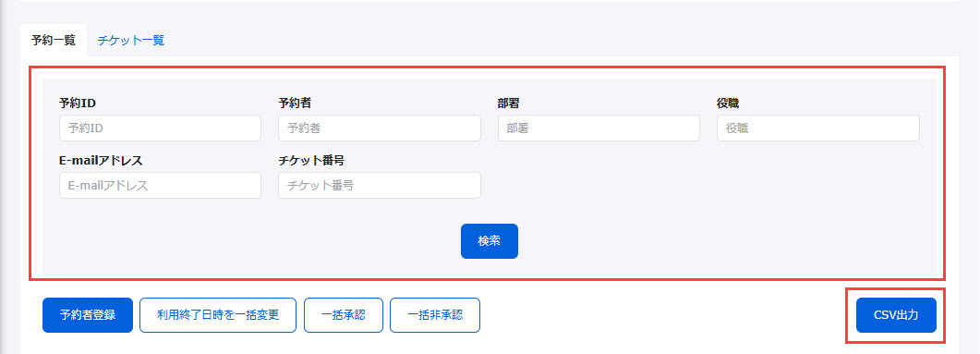
Task: Focus the 予約者 text box
Action: (380, 128)
